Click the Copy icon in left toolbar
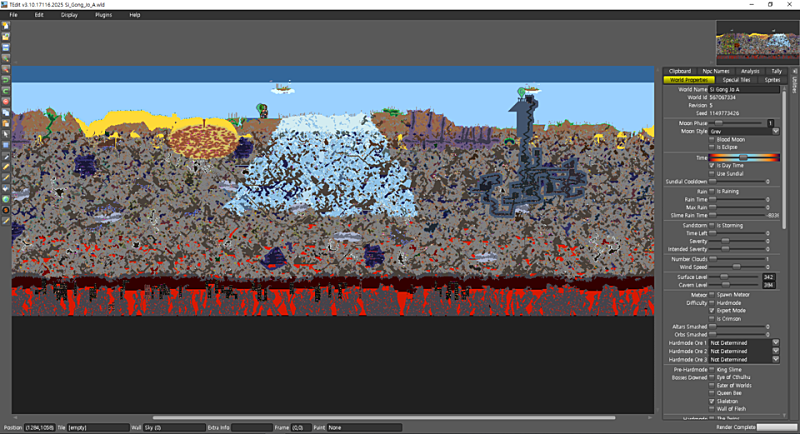 pos(6,113)
